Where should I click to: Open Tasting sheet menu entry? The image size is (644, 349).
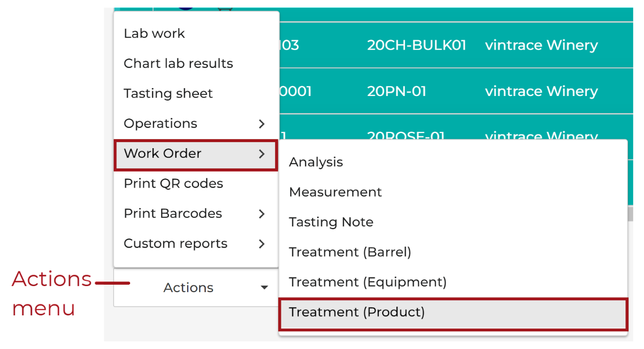[168, 94]
